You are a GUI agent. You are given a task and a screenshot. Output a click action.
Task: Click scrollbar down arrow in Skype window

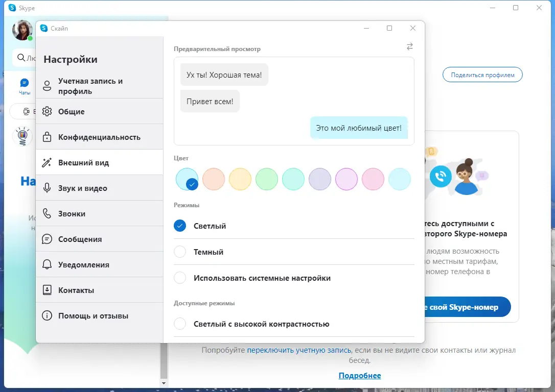[x=164, y=383]
